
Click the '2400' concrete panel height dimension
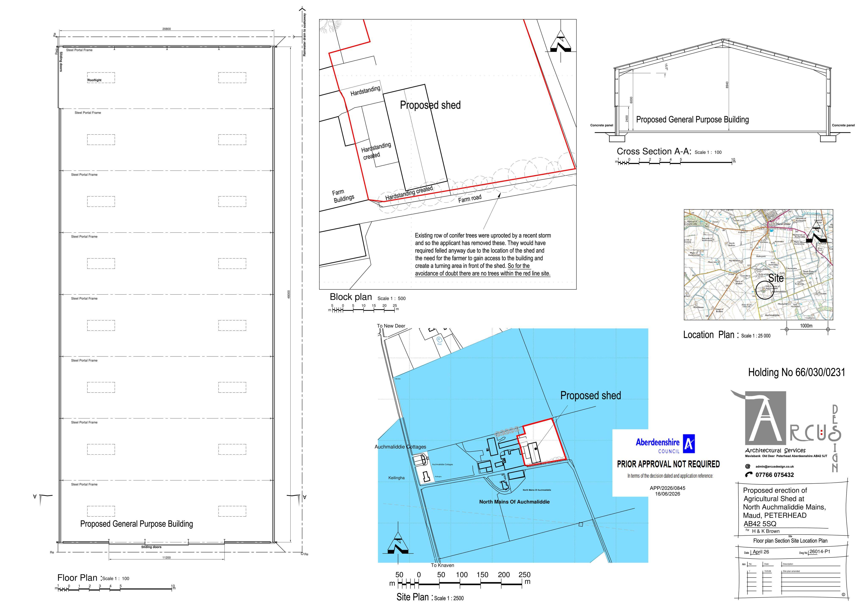coord(627,119)
